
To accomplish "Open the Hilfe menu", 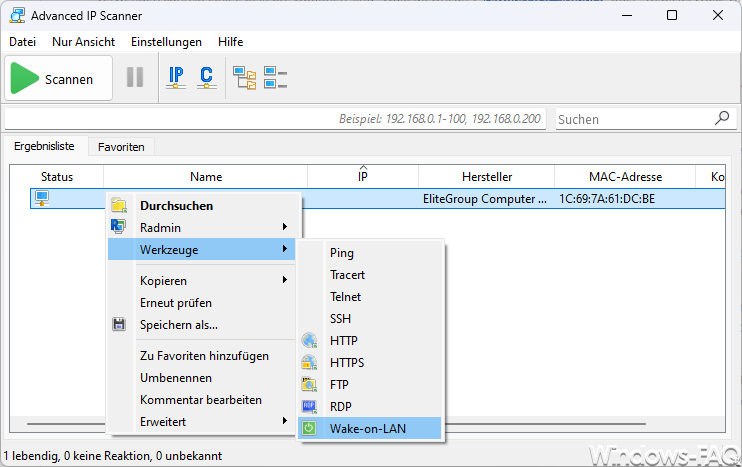I will (x=230, y=42).
